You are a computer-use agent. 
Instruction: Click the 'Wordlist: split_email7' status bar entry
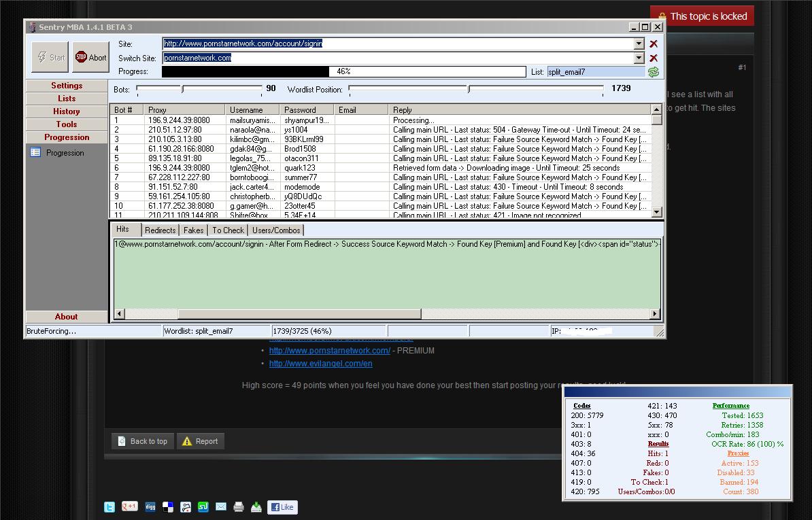[x=217, y=331]
